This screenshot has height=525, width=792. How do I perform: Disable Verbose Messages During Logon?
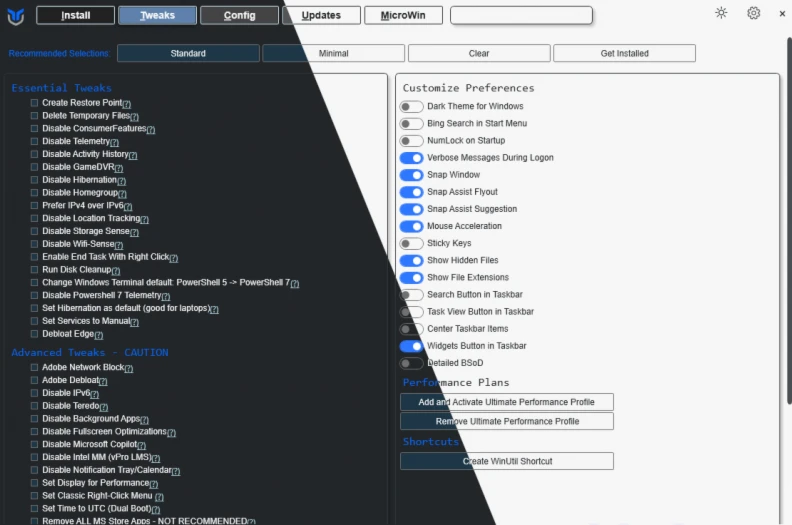coord(411,158)
